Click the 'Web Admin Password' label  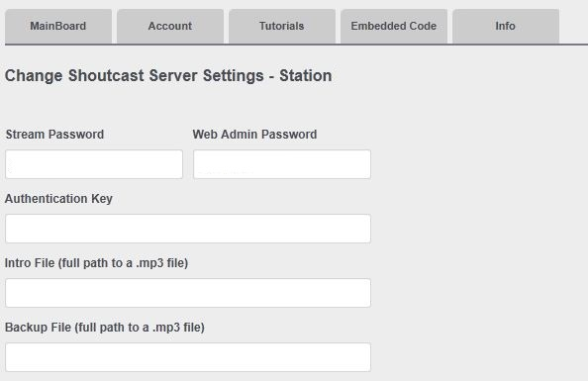254,135
